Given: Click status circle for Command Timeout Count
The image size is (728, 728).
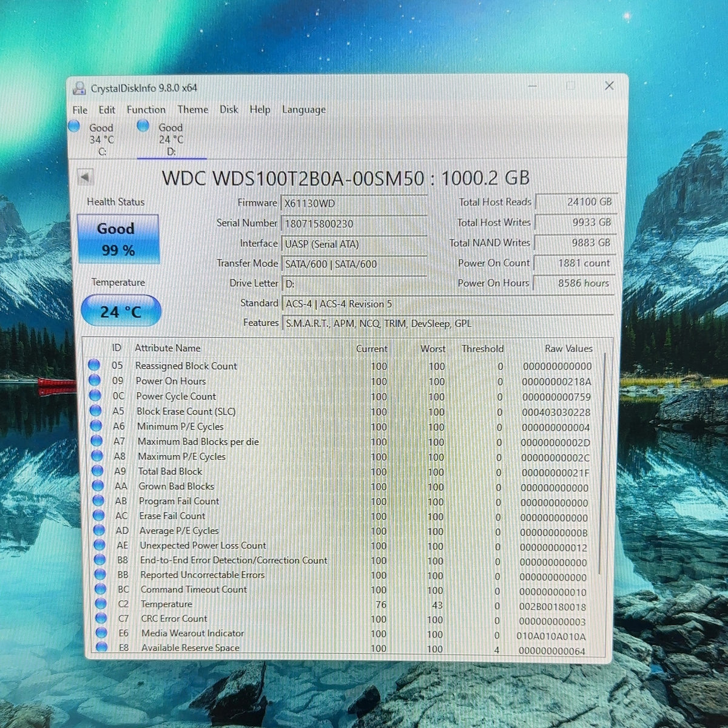Looking at the screenshot, I should pos(101,589).
